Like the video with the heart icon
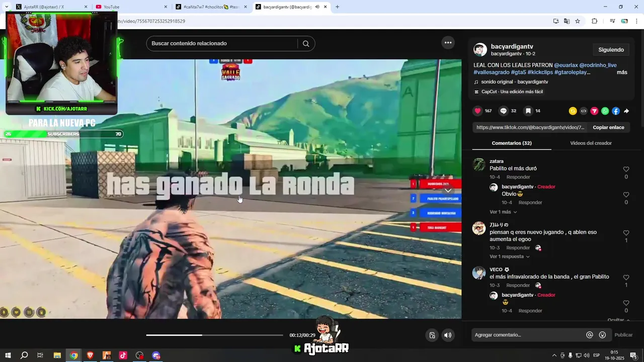The height and width of the screenshot is (362, 644). [x=478, y=111]
